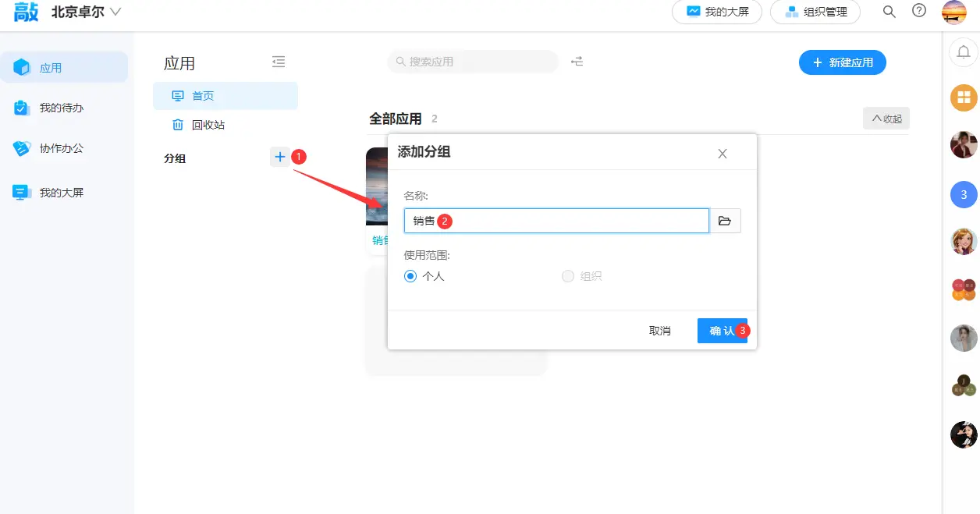Screen dimensions: 980x514
Task: Select the 组织 radio button
Action: (568, 276)
